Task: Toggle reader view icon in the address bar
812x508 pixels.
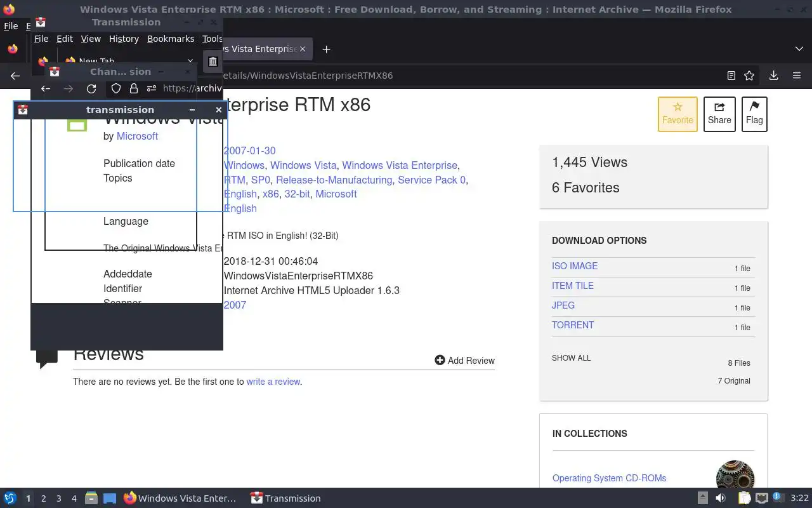Action: pyautogui.click(x=731, y=76)
